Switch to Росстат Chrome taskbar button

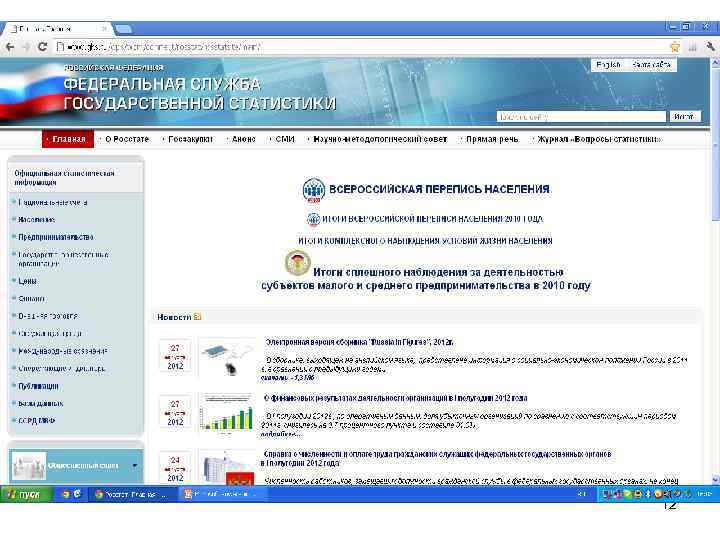[x=131, y=494]
